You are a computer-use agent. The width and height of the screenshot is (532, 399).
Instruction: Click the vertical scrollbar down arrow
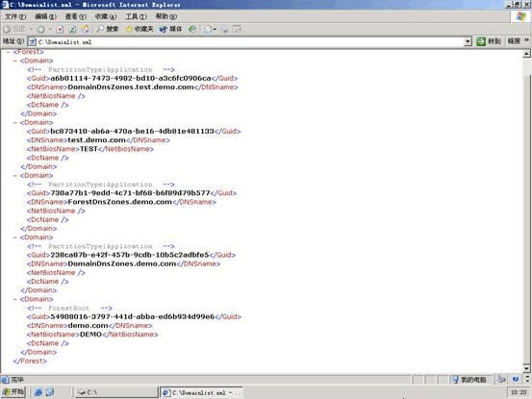coord(526,368)
